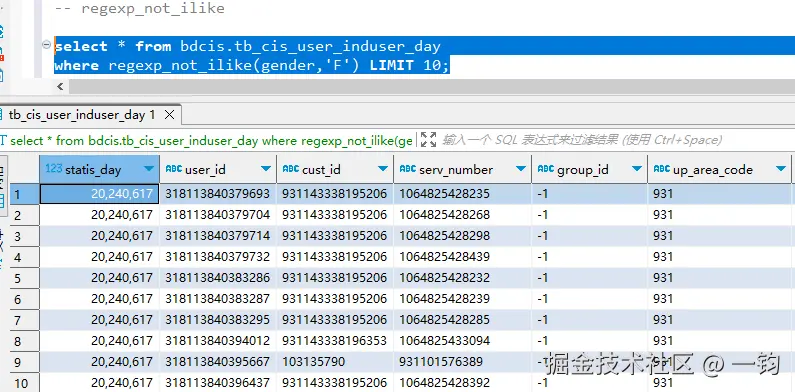The width and height of the screenshot is (795, 392).
Task: Click user_id cell 318113840394012
Action: [218, 341]
